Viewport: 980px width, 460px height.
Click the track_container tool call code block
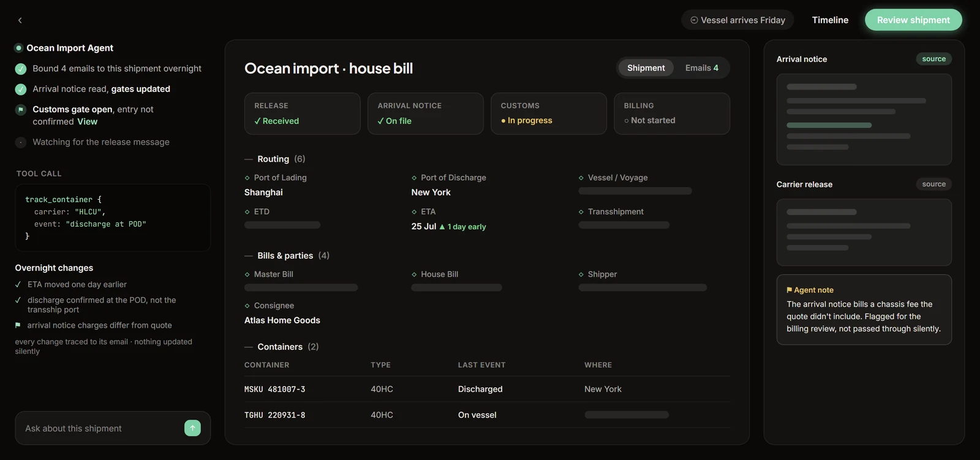pos(113,217)
